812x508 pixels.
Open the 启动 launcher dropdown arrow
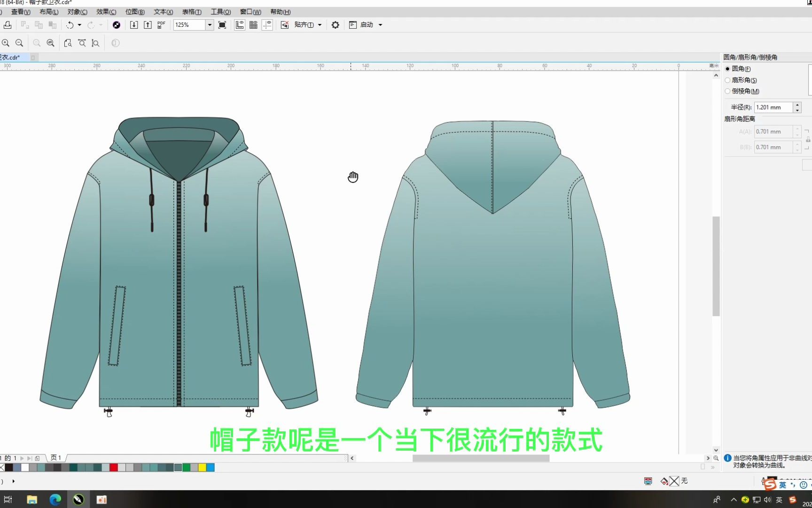point(381,24)
